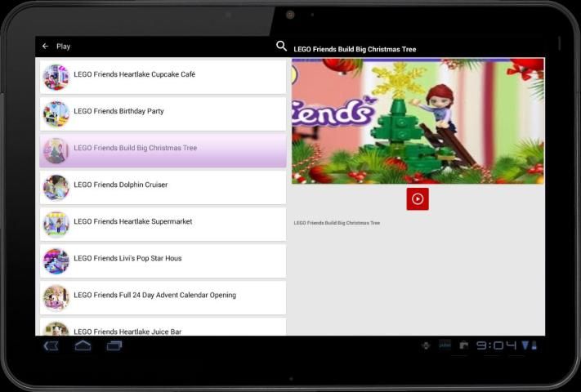
Task: Tap the Android back navigation button
Action: [x=51, y=345]
